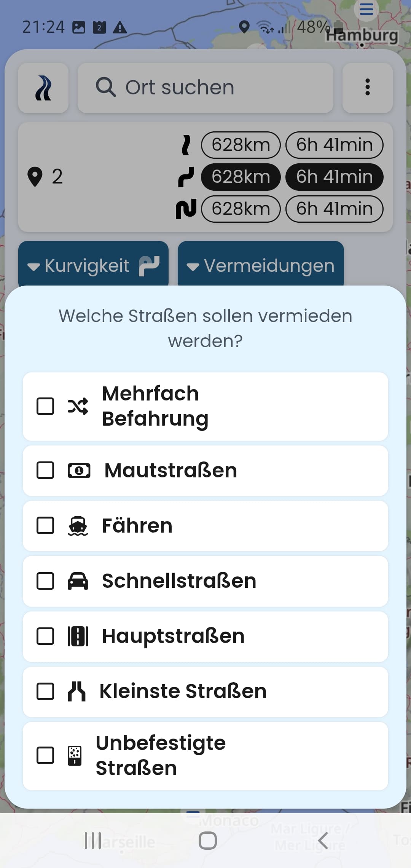Viewport: 411px width, 868px height.
Task: Select the Kleinste Straßen list entry
Action: coord(205,692)
